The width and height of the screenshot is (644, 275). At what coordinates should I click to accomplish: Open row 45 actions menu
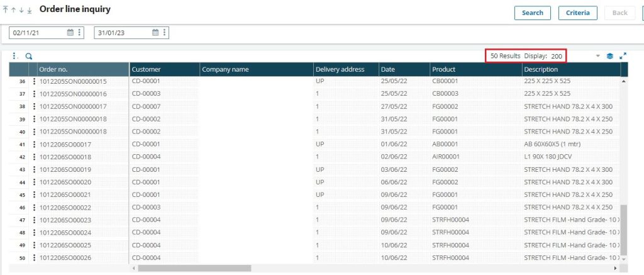pos(34,194)
